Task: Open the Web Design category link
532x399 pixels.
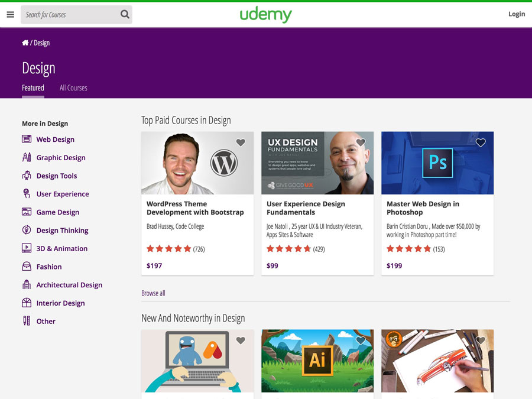Action: (56, 140)
